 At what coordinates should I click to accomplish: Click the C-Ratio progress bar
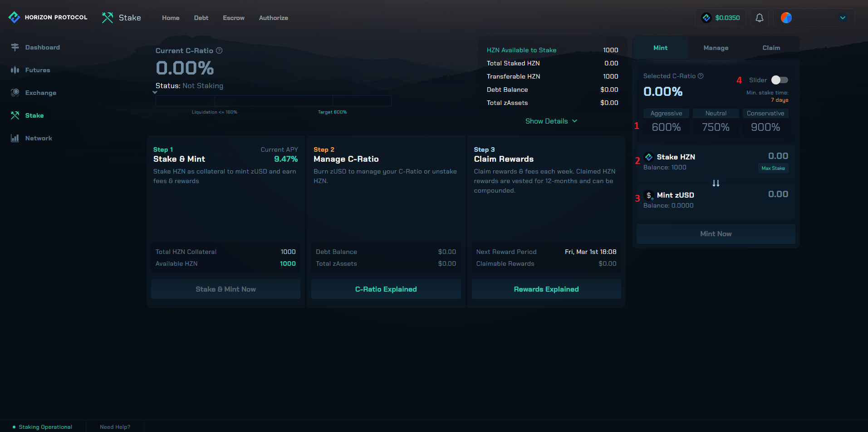coord(274,101)
